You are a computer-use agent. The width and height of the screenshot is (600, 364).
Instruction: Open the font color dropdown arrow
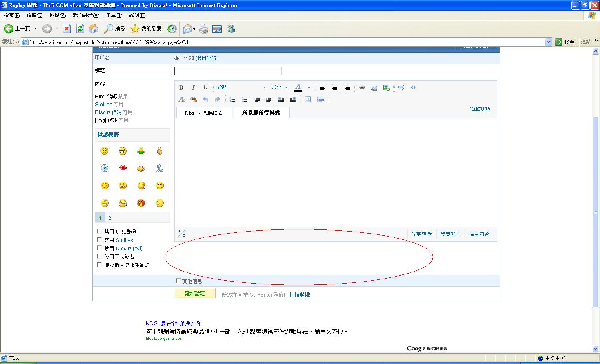point(309,87)
